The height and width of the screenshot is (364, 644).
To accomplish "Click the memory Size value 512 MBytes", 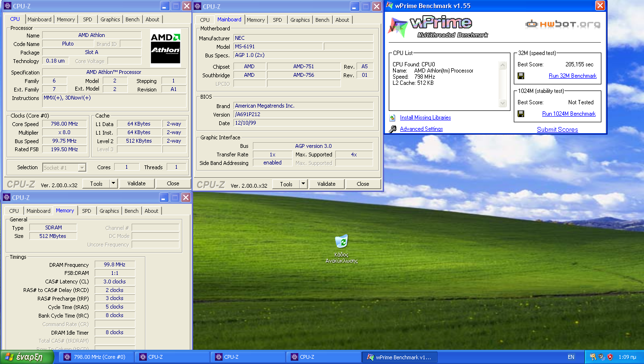I will point(53,236).
